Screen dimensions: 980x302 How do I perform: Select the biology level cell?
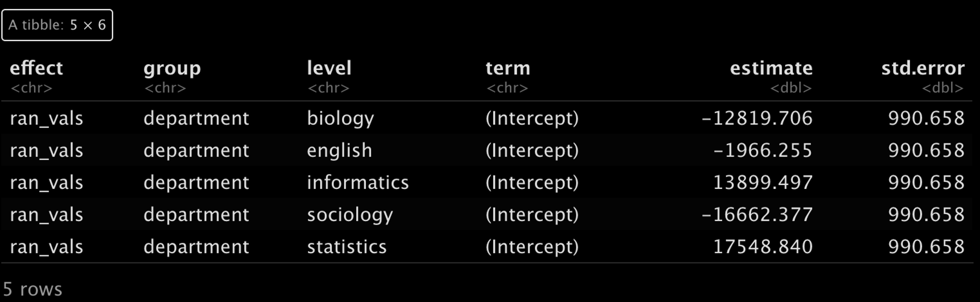point(340,118)
